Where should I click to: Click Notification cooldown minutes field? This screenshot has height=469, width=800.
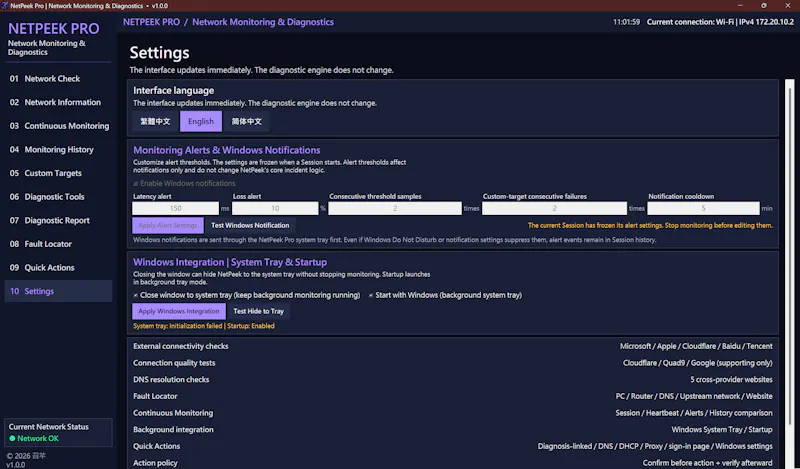click(703, 208)
